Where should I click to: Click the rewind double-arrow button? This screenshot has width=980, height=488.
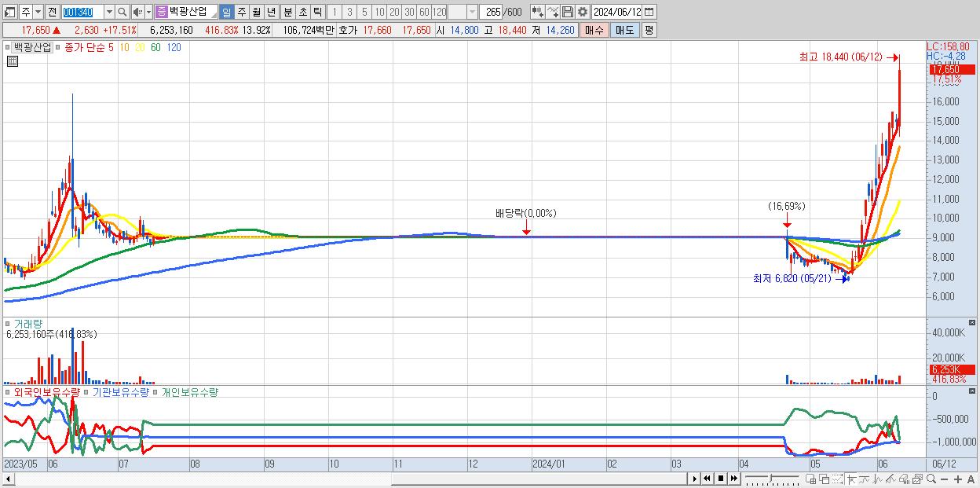pyautogui.click(x=707, y=479)
